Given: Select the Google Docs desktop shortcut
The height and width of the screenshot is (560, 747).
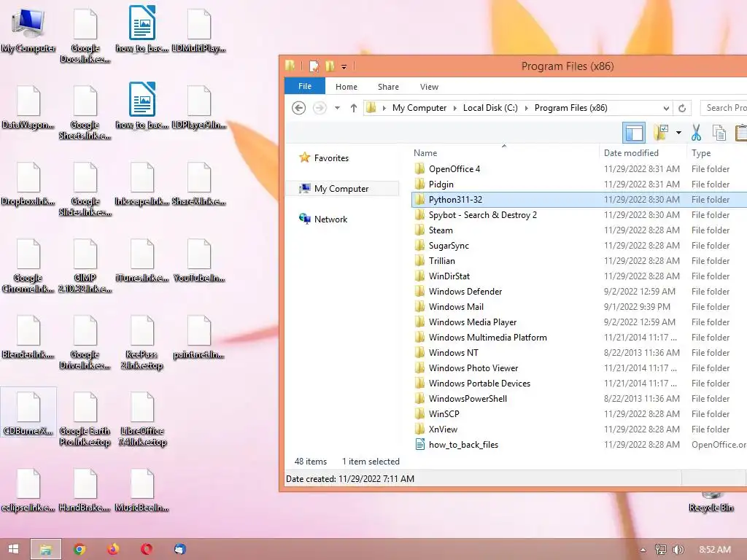Looking at the screenshot, I should (x=85, y=36).
